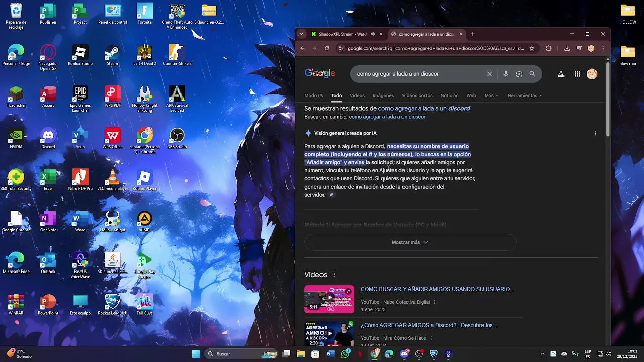
Task: Open Chrome media controls icon
Action: pos(579,48)
